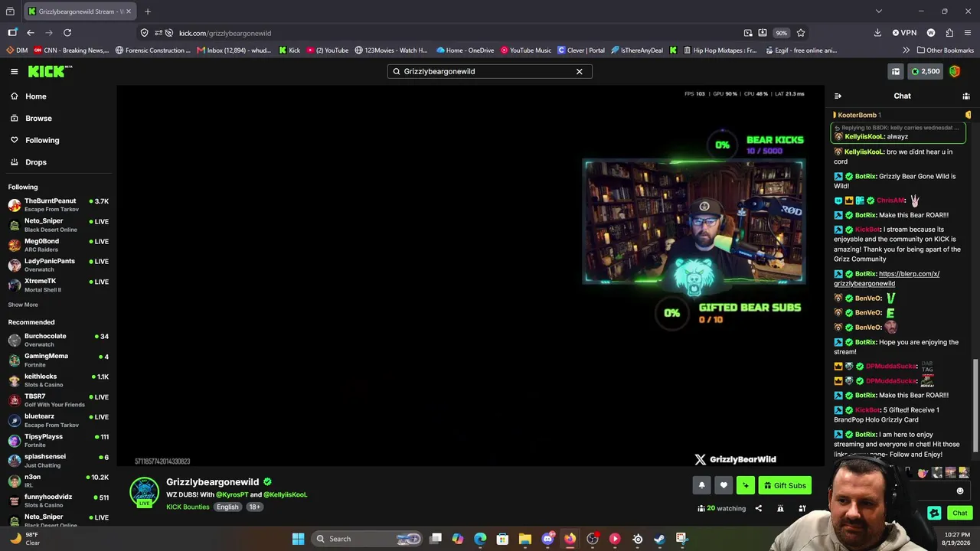
Task: Open XtremeTK channel
Action: pos(58,285)
